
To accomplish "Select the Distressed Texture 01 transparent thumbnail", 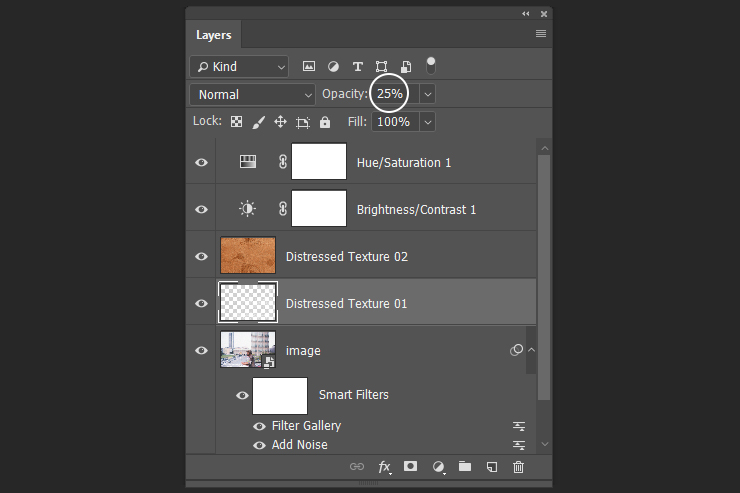I will (248, 302).
